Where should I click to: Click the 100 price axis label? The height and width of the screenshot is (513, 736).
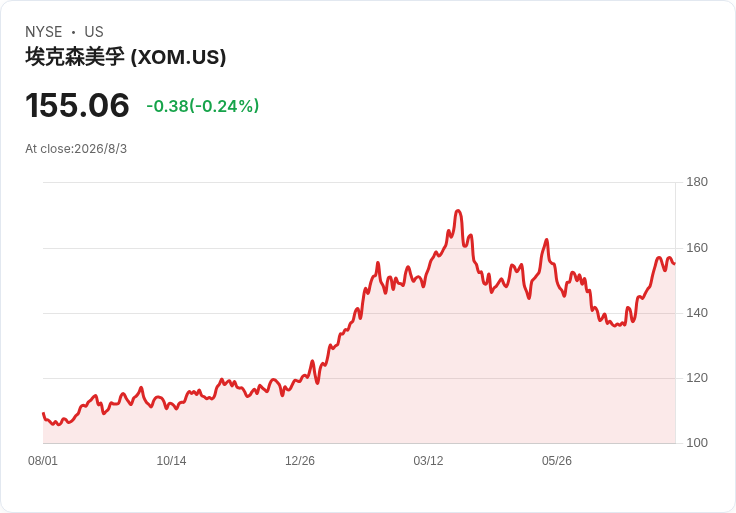click(x=697, y=443)
